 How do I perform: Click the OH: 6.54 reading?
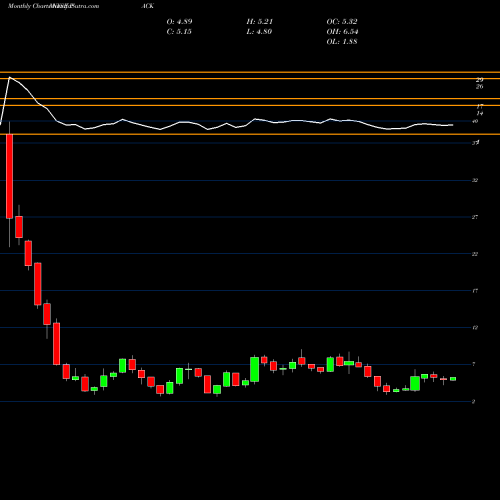point(342,32)
